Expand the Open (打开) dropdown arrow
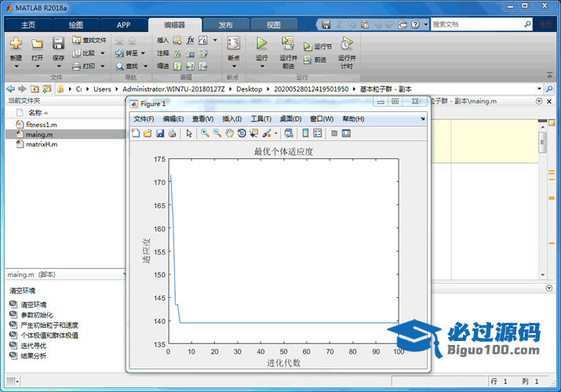The width and height of the screenshot is (561, 392). [x=37, y=67]
